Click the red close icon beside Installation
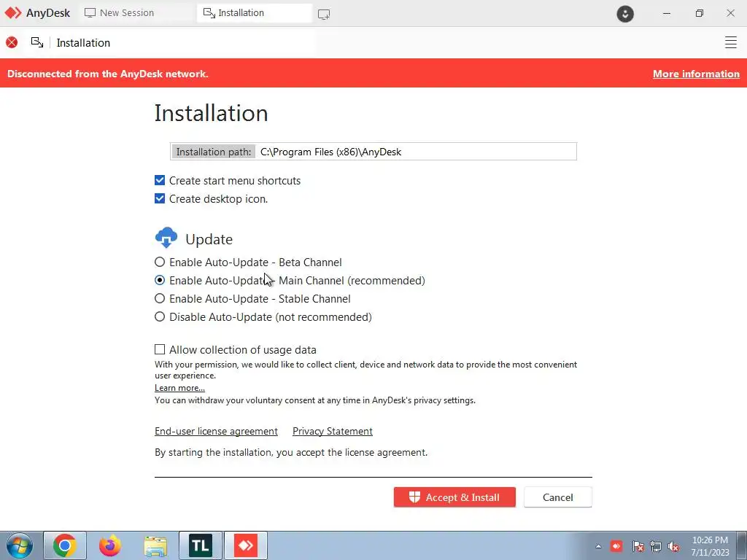747x560 pixels. (12, 42)
